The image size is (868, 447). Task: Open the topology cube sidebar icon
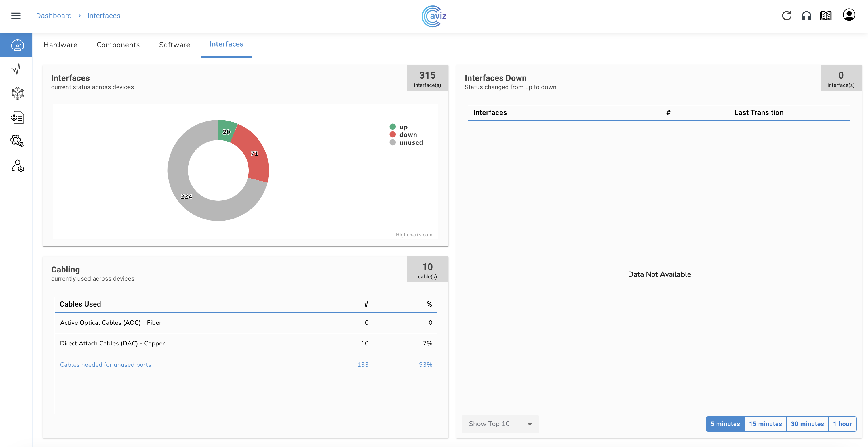pyautogui.click(x=17, y=93)
